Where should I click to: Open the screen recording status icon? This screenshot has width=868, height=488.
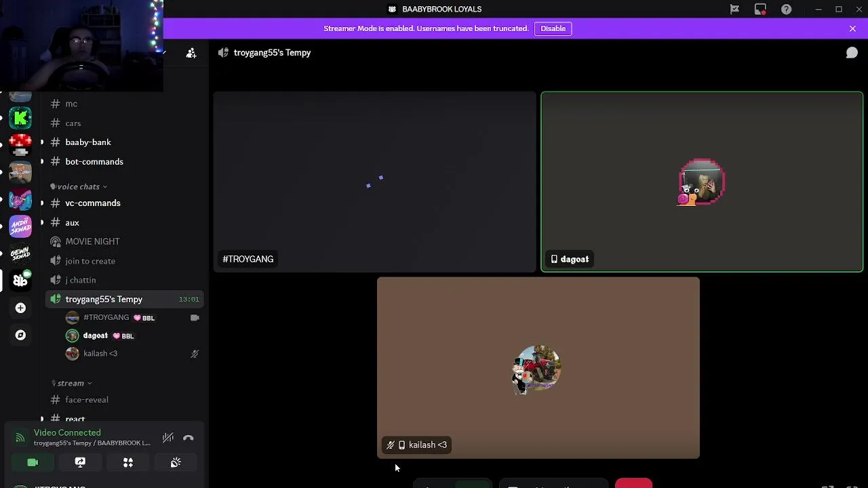[x=760, y=9]
